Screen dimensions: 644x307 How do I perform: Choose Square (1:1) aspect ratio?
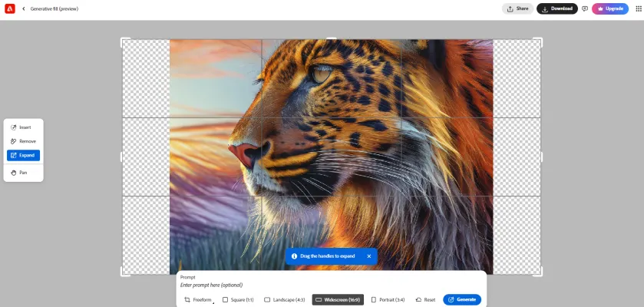[239, 299]
